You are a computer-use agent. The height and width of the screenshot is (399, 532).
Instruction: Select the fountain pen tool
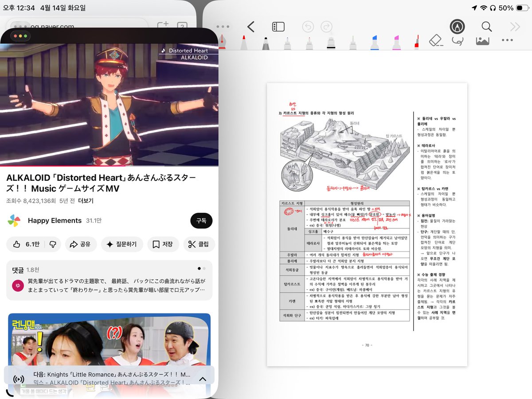click(x=223, y=41)
